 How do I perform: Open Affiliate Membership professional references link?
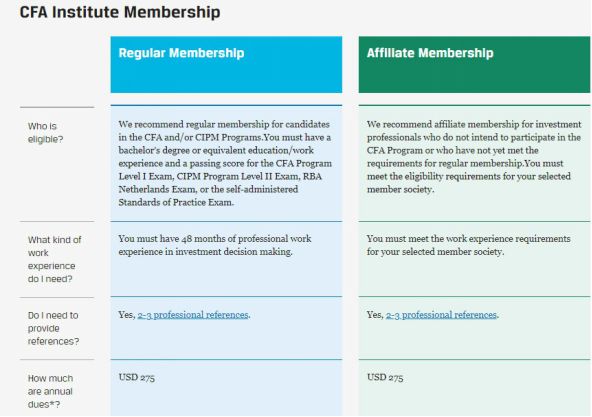(441, 315)
